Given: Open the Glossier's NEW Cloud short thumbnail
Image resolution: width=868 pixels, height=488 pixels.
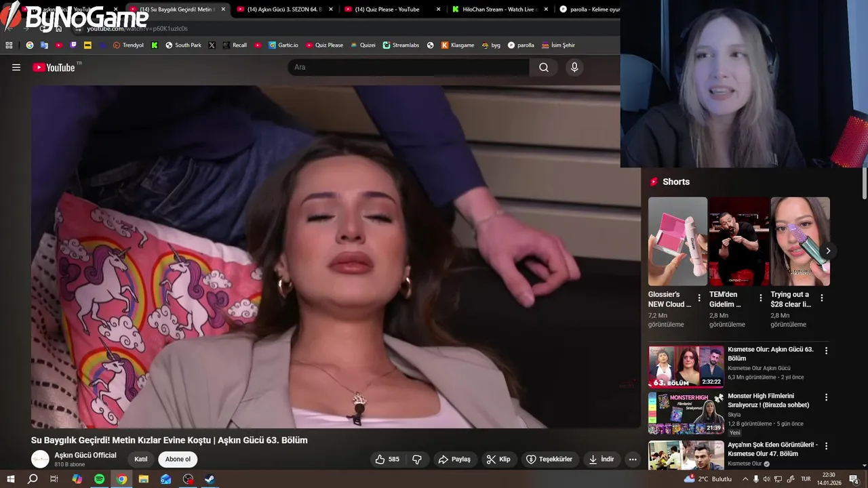Looking at the screenshot, I should (x=677, y=241).
